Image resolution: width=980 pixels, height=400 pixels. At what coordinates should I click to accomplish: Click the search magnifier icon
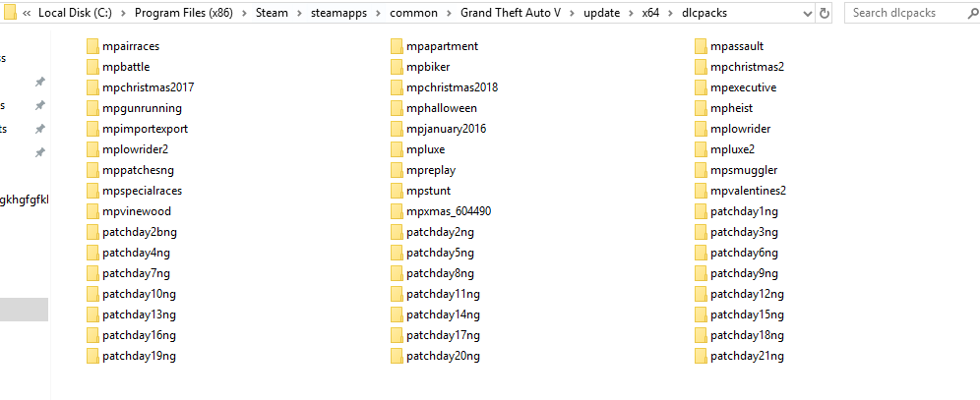(x=973, y=13)
